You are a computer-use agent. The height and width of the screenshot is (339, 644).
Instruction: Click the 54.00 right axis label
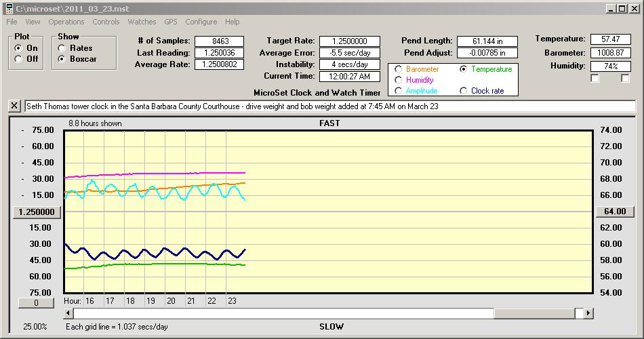611,293
